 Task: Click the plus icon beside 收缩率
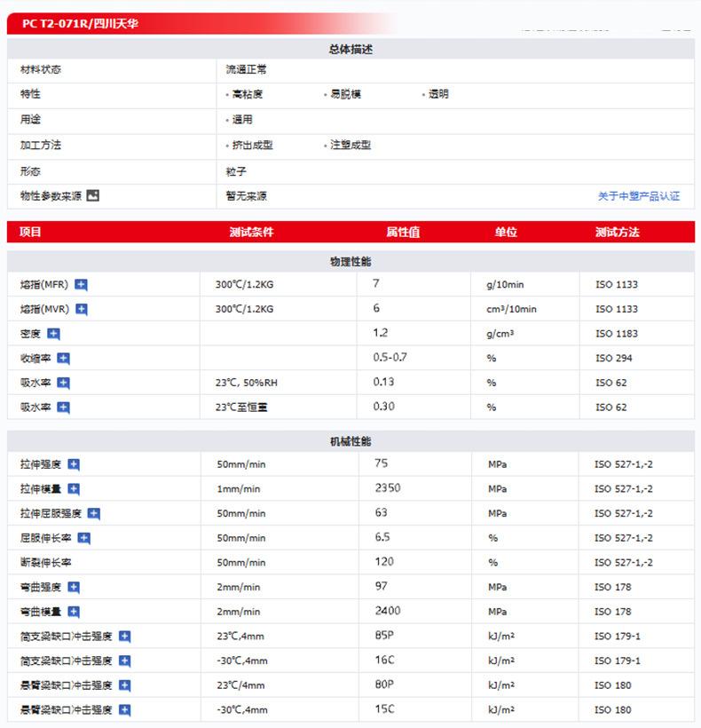(x=63, y=359)
